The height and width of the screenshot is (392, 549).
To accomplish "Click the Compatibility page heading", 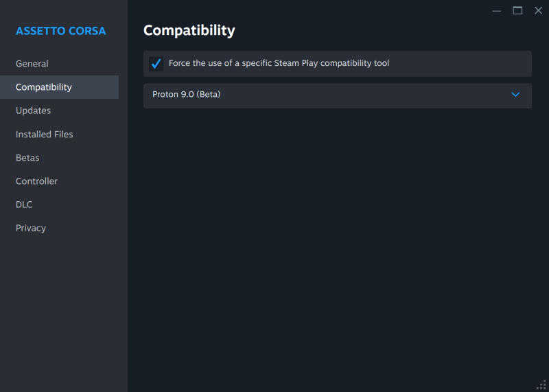I will [x=189, y=31].
